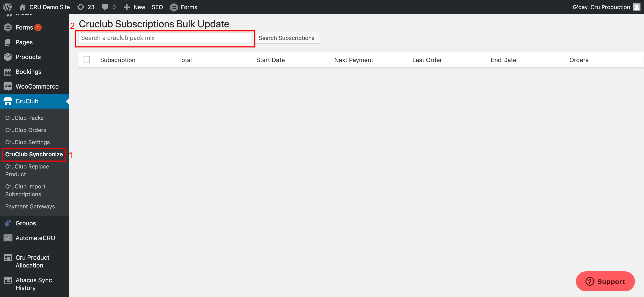
Task: Click the Forms notification badge
Action: pyautogui.click(x=38, y=28)
